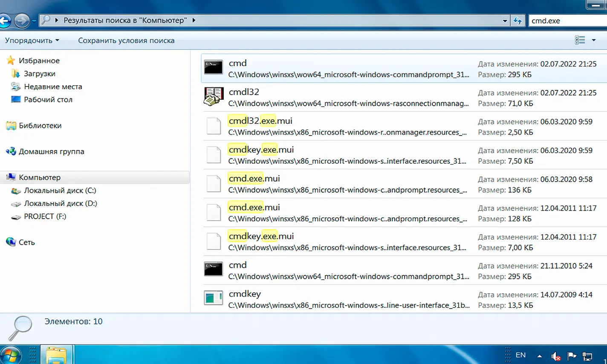Screen dimensions: 607x364
Task: Click the icon of cmd.exe.mui dated 12.04.2011
Action: (214, 213)
